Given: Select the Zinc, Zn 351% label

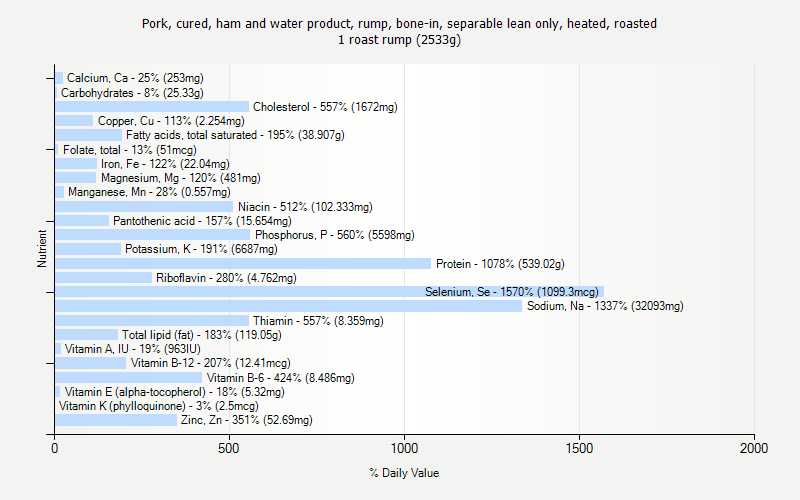Looking at the screenshot, I should coord(246,420).
